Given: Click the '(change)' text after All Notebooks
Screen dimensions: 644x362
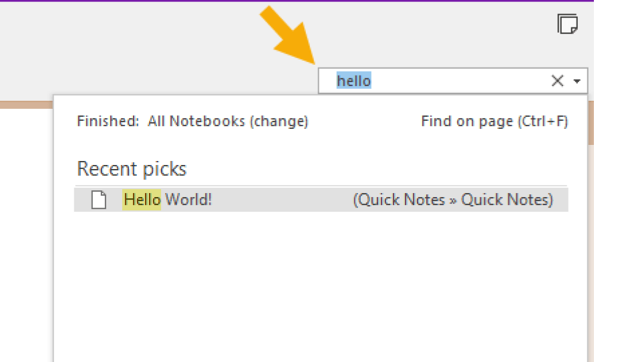Looking at the screenshot, I should tap(279, 122).
